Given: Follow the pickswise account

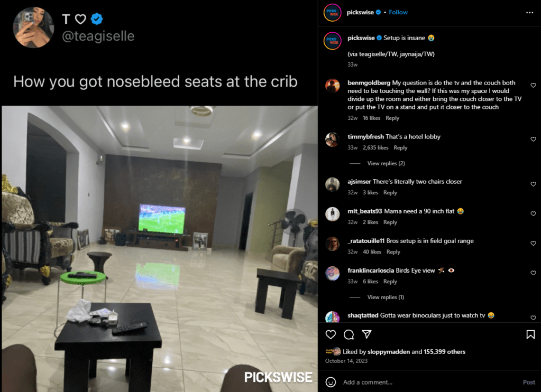Looking at the screenshot, I should pos(398,12).
